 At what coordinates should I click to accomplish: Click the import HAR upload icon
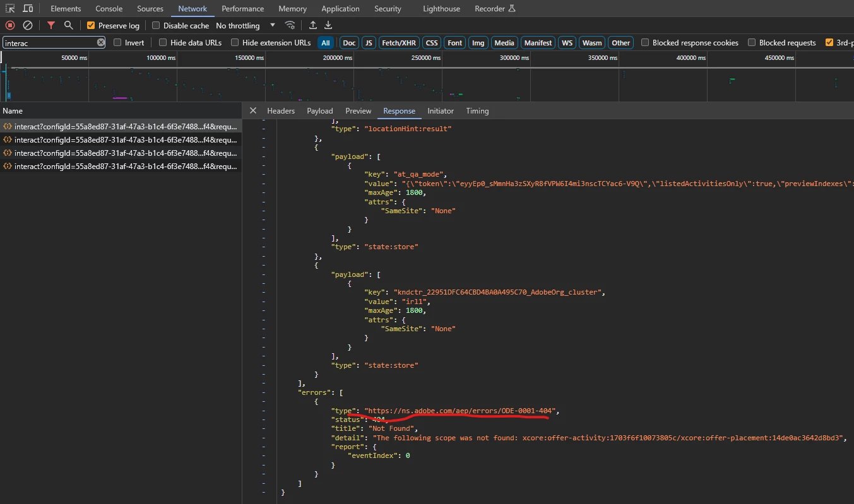313,25
